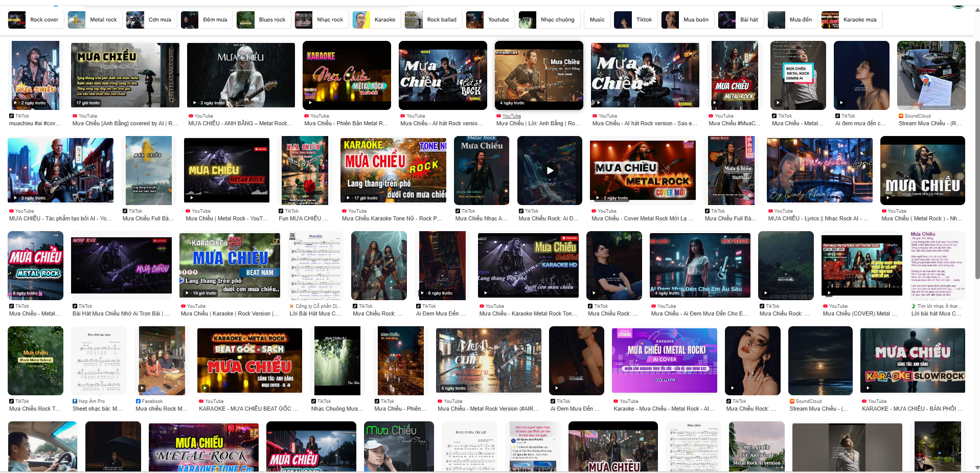The width and height of the screenshot is (980, 473).
Task: Choose the Blues rock filter chip
Action: (263, 20)
